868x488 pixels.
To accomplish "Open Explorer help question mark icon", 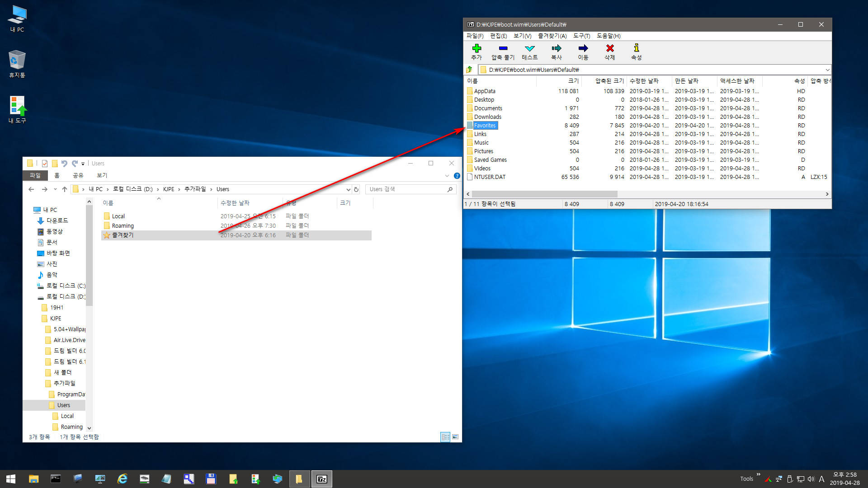I will pos(457,176).
